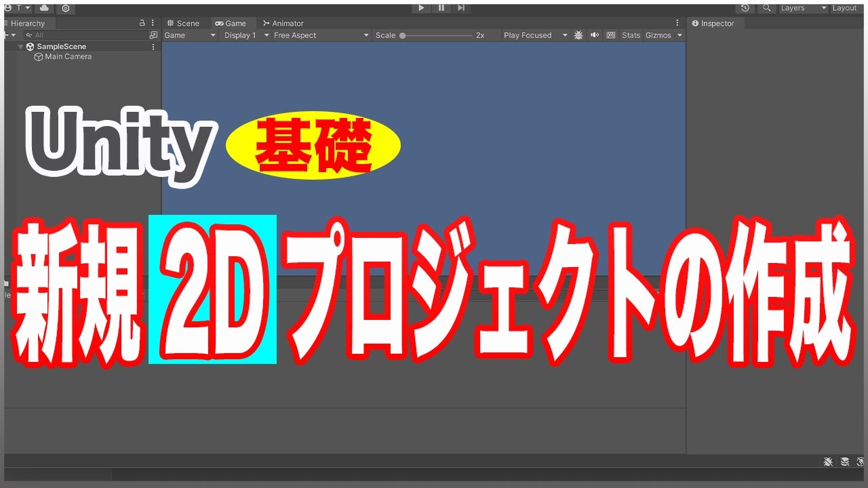This screenshot has width=868, height=488.
Task: Click the Game view render area
Action: [x=423, y=159]
